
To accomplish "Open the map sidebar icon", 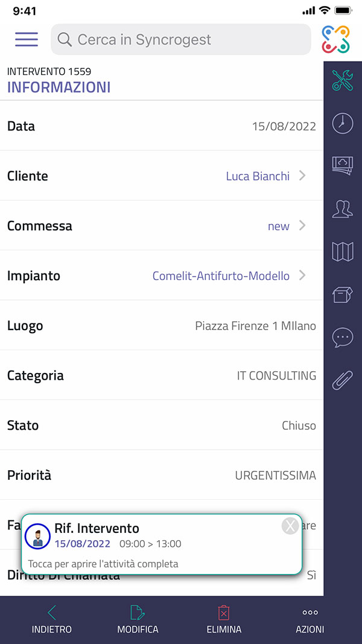I will click(x=343, y=251).
